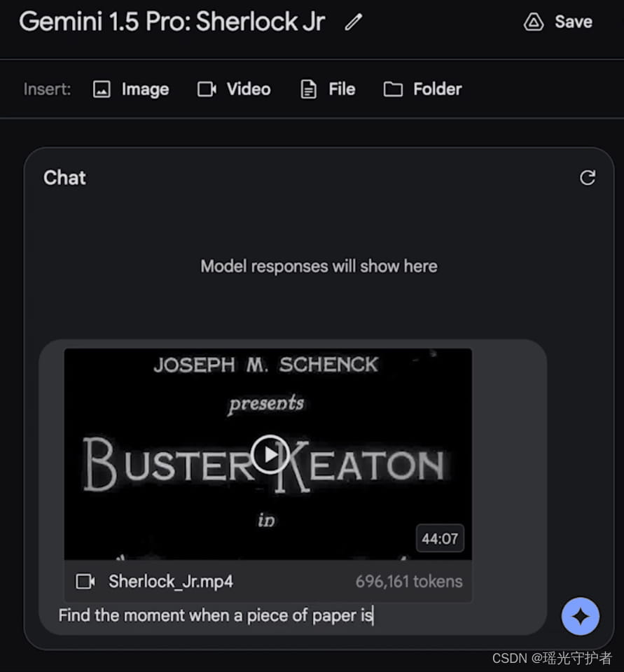Image resolution: width=624 pixels, height=672 pixels.
Task: Play the Sherlock Jr video preview
Action: 270,454
